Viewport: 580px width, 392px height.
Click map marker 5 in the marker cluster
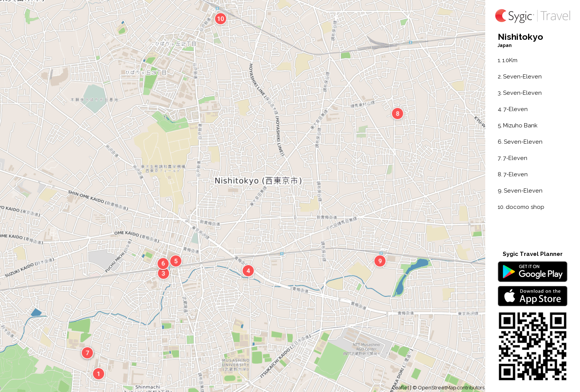point(176,261)
